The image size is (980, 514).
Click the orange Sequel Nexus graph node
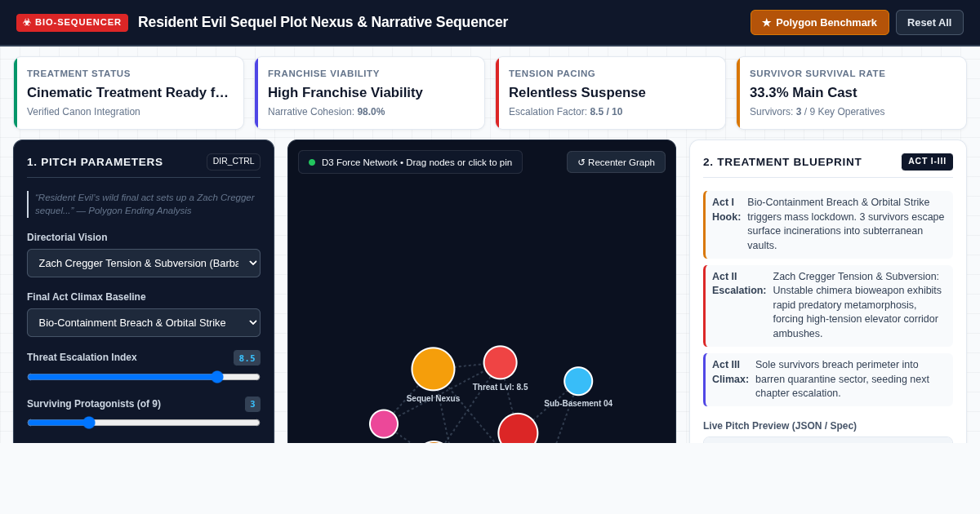click(433, 369)
